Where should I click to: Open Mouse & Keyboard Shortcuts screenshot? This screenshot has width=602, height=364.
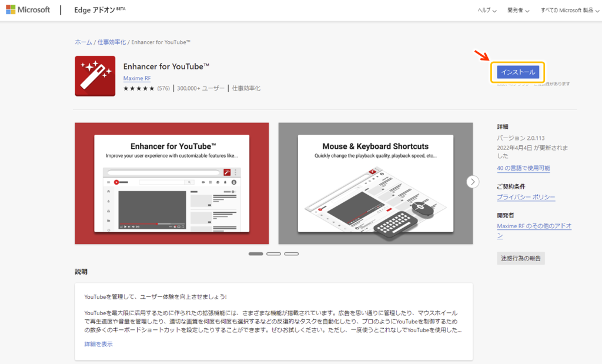tap(375, 183)
